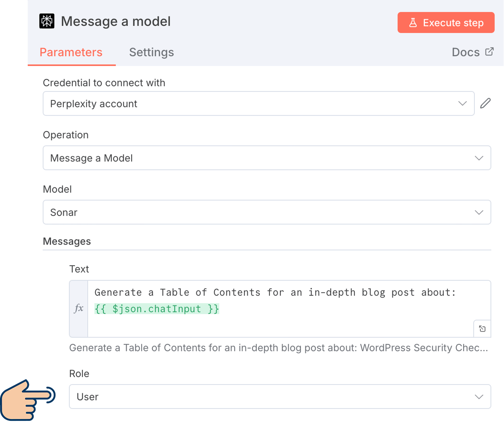Click the pop-out editor icon in the Text field corner

tap(482, 328)
